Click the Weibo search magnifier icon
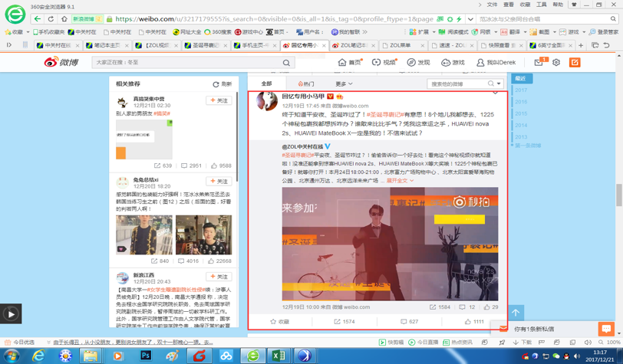This screenshot has height=364, width=623. [286, 63]
